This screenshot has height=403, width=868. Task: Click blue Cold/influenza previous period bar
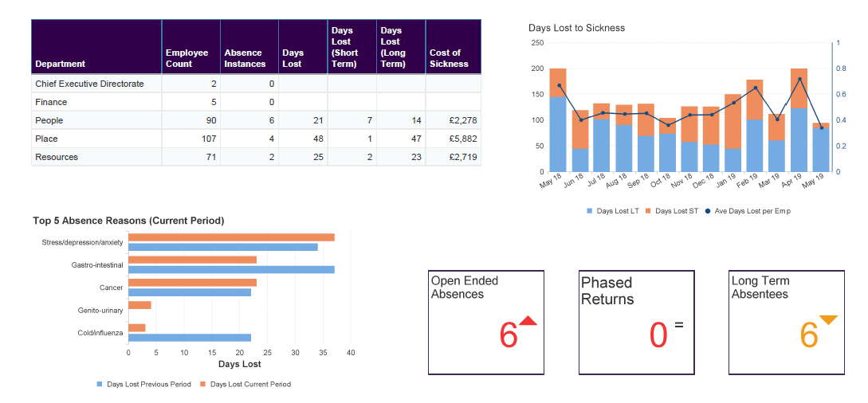click(x=190, y=338)
